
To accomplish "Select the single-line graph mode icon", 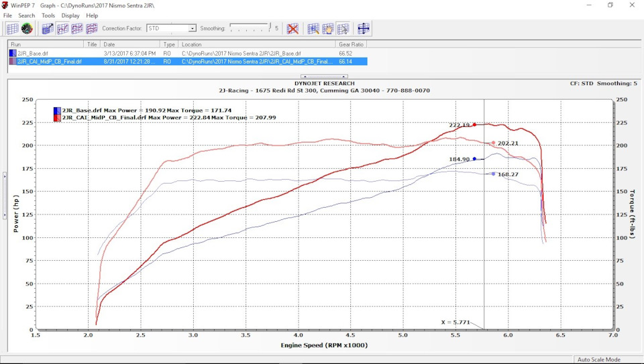I will (x=63, y=28).
